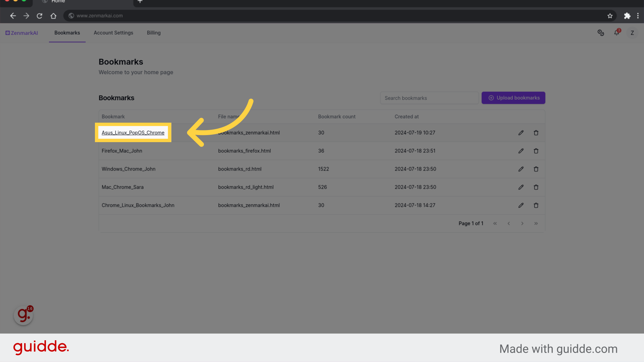Click the Search bookmarks input field
644x362 pixels.
coord(428,98)
